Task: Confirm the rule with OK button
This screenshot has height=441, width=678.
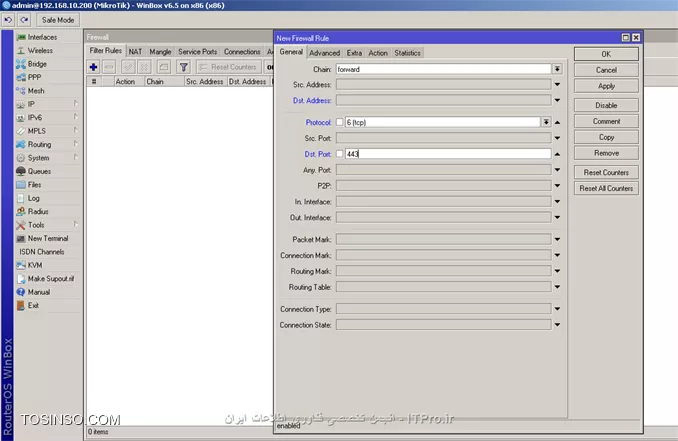Action: (x=606, y=54)
